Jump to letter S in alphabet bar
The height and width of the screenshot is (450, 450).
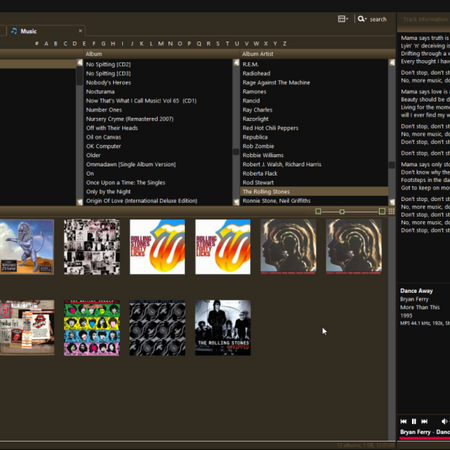tap(218, 43)
